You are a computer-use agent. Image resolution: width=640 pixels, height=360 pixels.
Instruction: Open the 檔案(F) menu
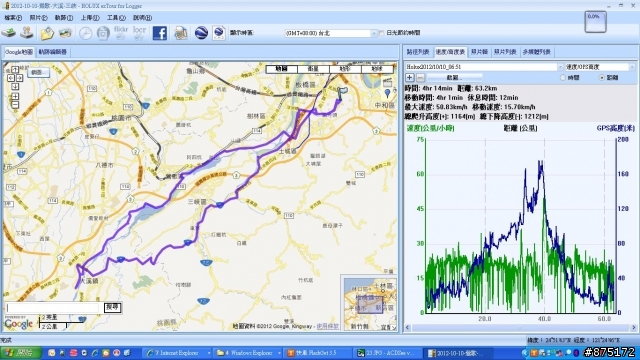[13, 18]
